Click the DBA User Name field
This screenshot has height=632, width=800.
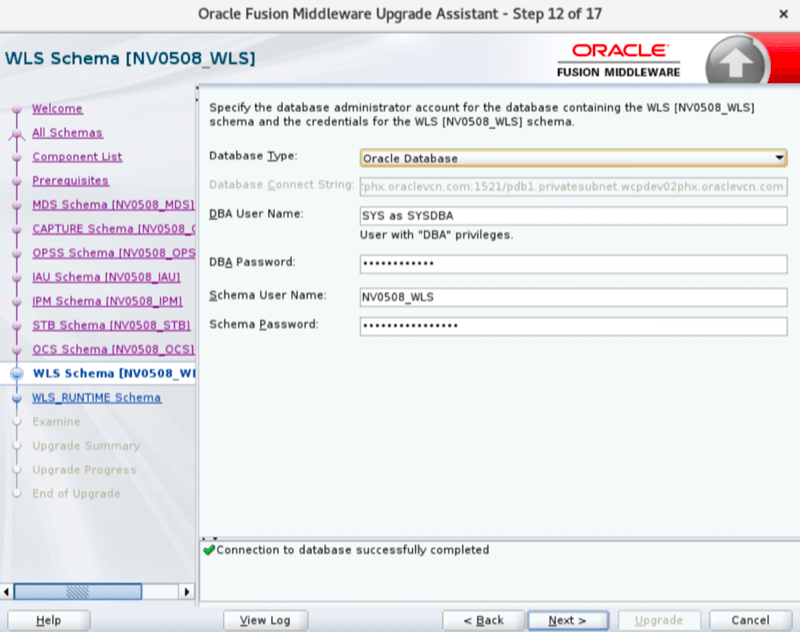pos(573,216)
